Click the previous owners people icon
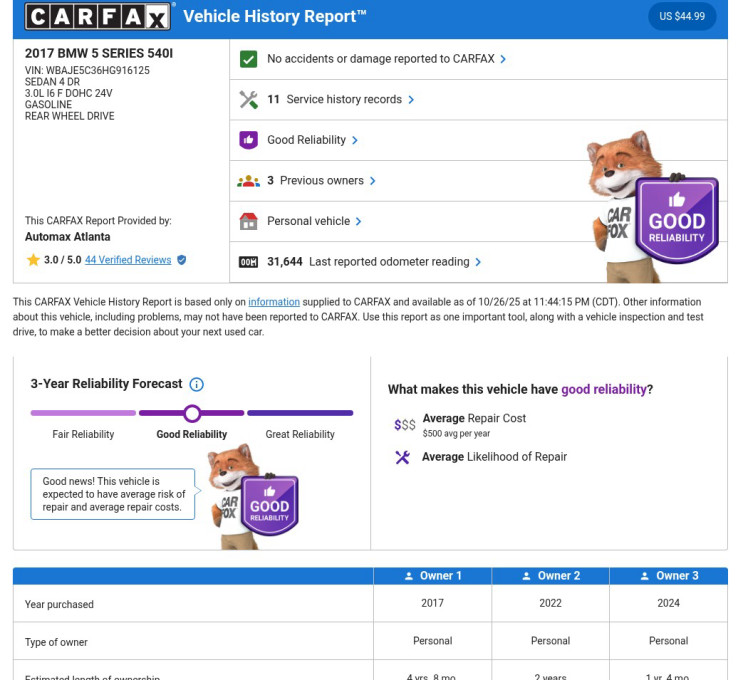The height and width of the screenshot is (680, 743). [249, 181]
